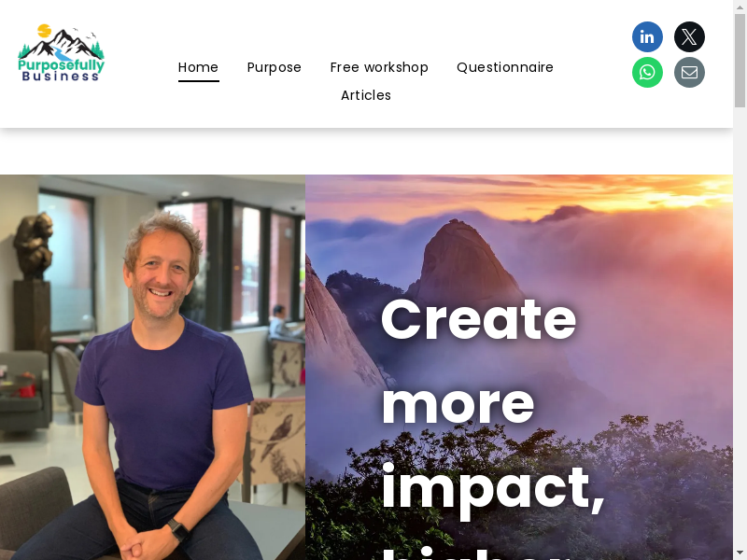The width and height of the screenshot is (747, 560).
Task: Click the word 'impact,' in the headline
Action: (493, 488)
